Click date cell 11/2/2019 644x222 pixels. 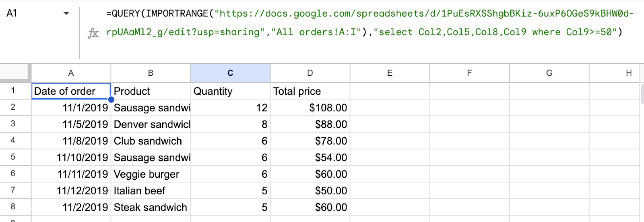coord(71,207)
